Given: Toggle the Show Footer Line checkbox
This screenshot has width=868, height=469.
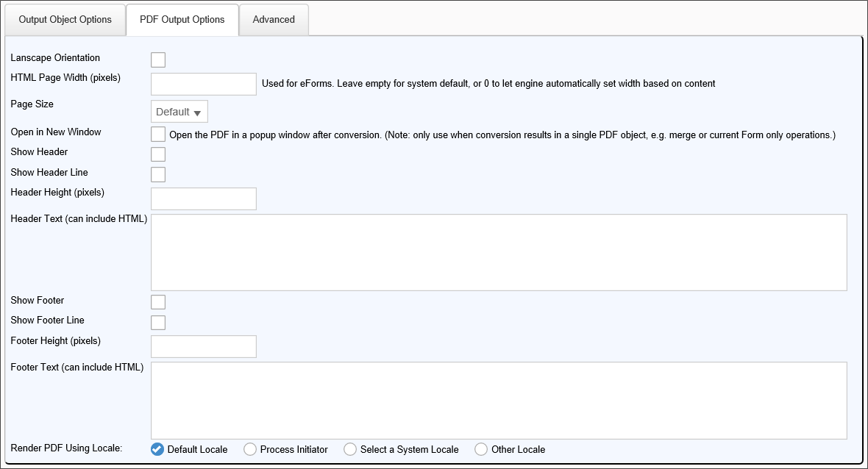Looking at the screenshot, I should 158,322.
